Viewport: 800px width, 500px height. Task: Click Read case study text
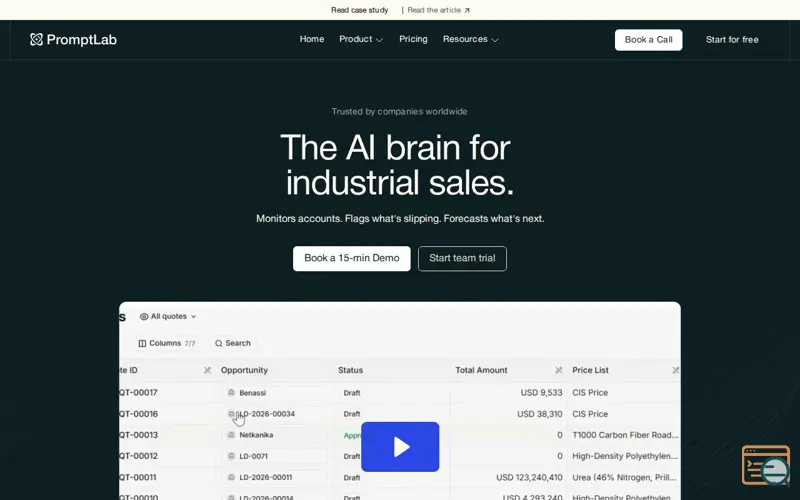[360, 10]
